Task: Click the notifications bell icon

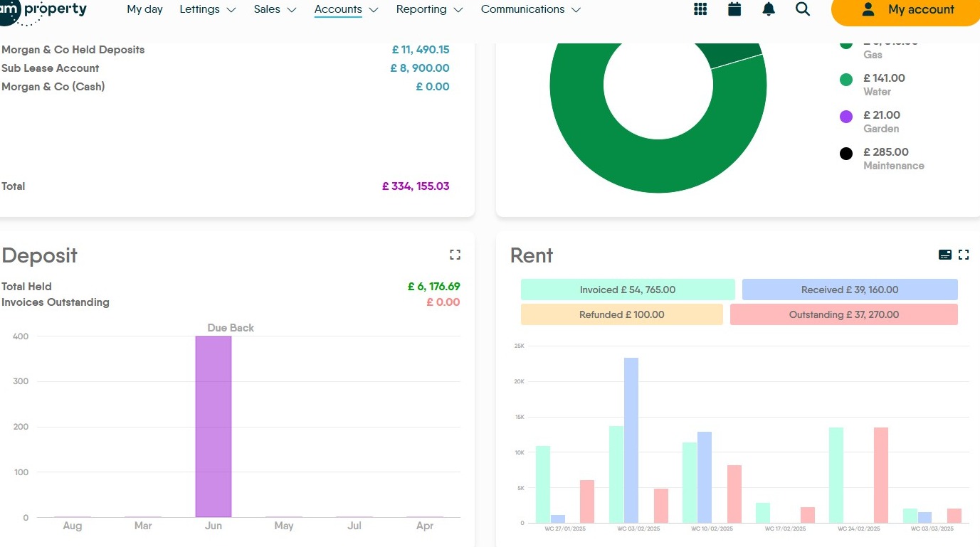Action: (x=769, y=9)
